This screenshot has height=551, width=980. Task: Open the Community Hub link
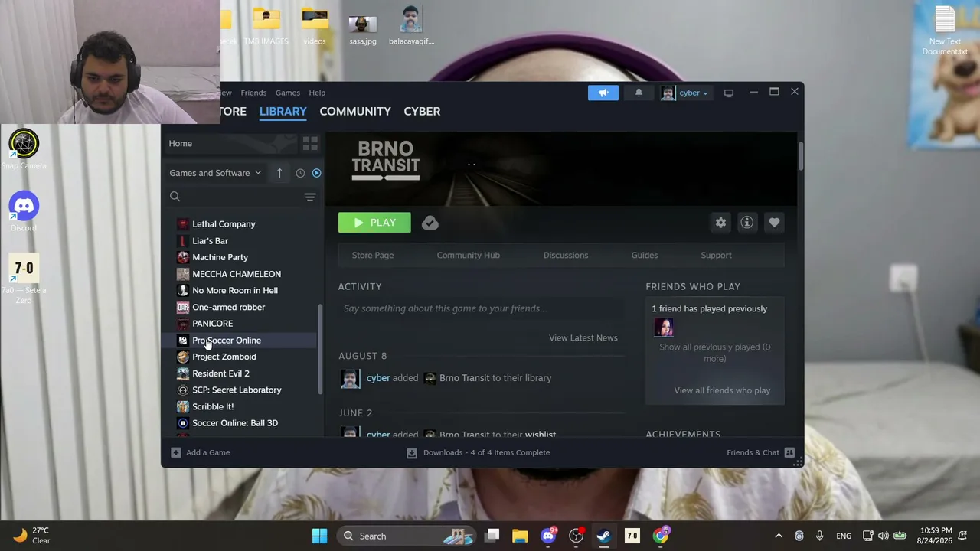[468, 255]
